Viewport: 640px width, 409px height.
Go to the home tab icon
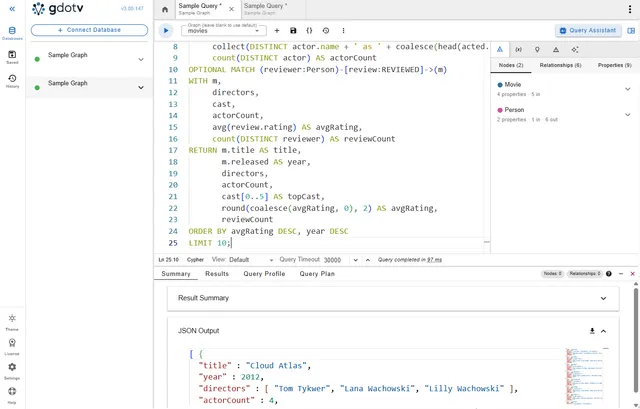(x=165, y=9)
